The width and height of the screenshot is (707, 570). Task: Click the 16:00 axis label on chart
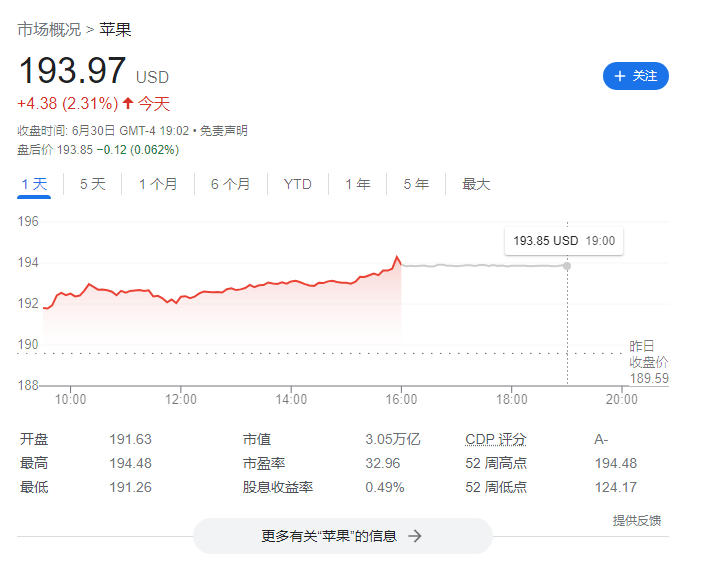[401, 399]
